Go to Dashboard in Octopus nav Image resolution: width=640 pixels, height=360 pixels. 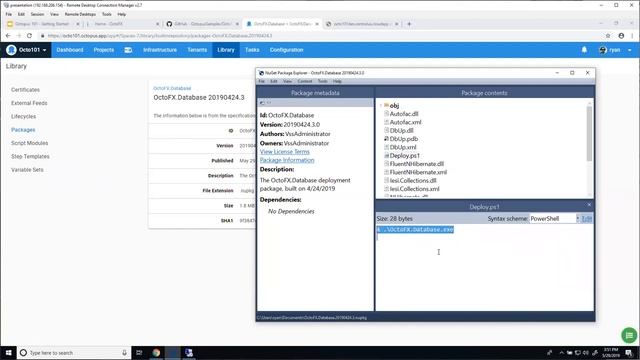pos(70,50)
